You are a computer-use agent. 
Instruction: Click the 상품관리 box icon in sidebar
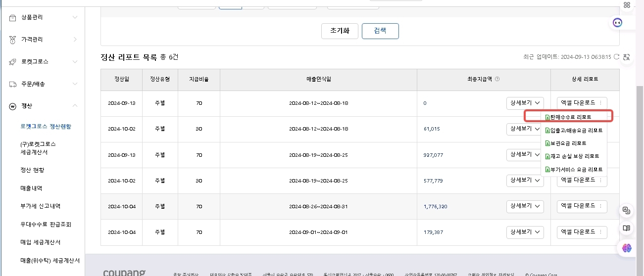pos(13,17)
